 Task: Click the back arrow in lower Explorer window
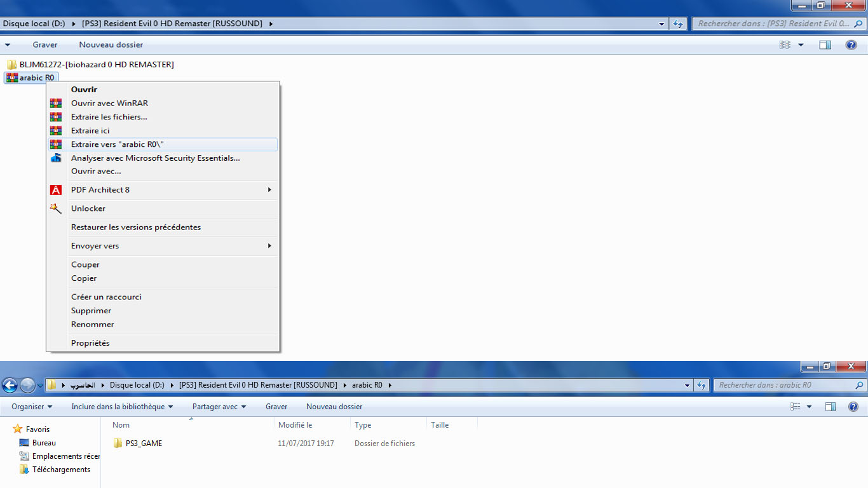coord(10,385)
